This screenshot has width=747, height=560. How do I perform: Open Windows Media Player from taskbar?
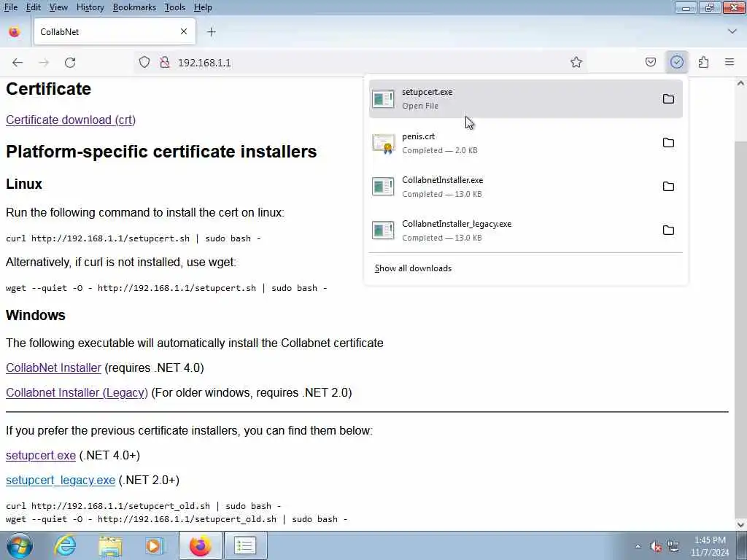(155, 545)
